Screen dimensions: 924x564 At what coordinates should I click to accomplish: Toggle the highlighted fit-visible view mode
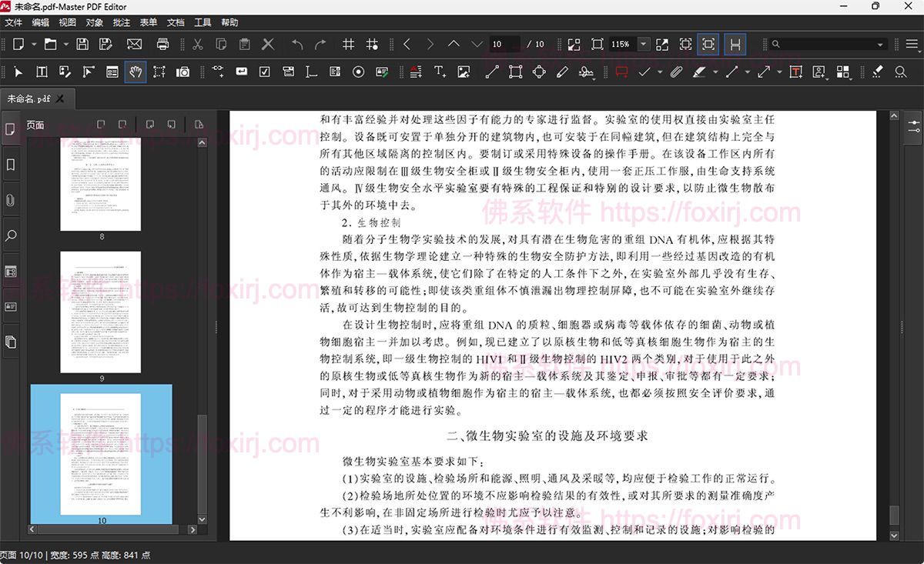pyautogui.click(x=708, y=44)
